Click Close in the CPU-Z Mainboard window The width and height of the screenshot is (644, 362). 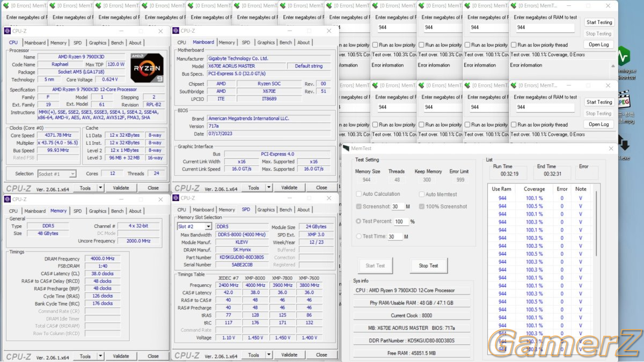tap(321, 188)
